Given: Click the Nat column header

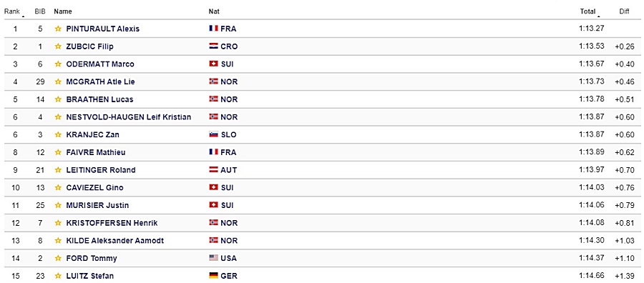Looking at the screenshot, I should point(213,11).
